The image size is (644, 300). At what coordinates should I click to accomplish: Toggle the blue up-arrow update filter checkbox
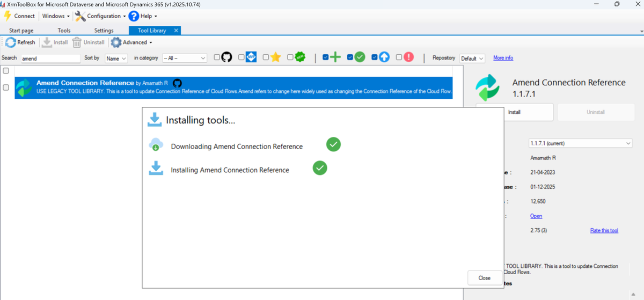(x=375, y=57)
